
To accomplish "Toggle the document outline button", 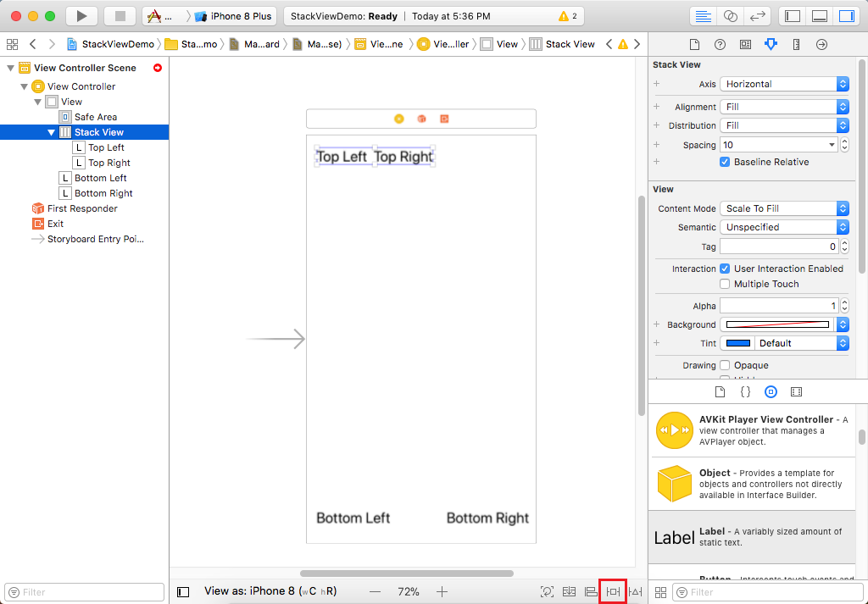I will click(183, 592).
